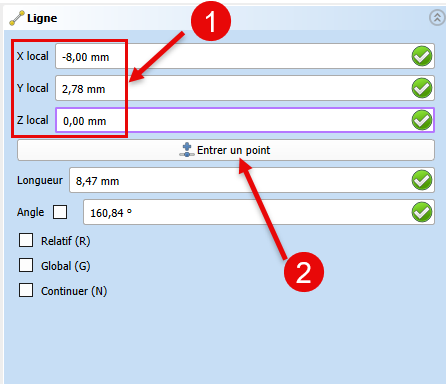
Task: Click the Ligne panel title text
Action: click(x=42, y=18)
